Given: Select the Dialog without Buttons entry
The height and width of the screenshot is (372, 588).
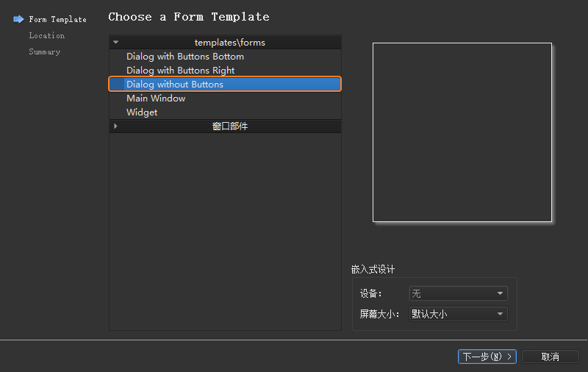Looking at the screenshot, I should click(x=175, y=85).
